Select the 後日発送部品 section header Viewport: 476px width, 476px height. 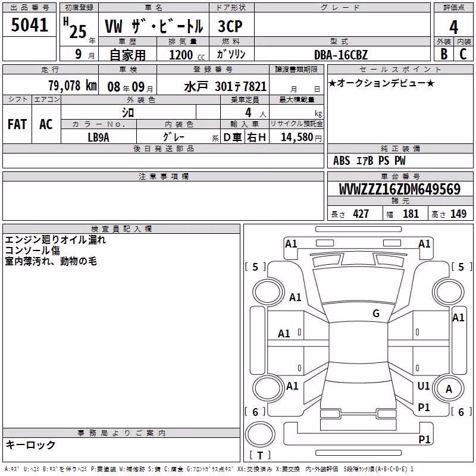tap(163, 148)
